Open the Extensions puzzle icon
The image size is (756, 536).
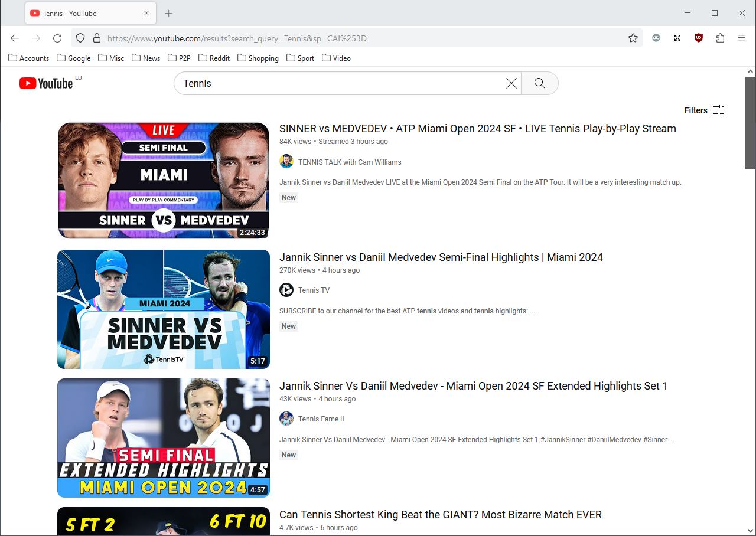720,38
